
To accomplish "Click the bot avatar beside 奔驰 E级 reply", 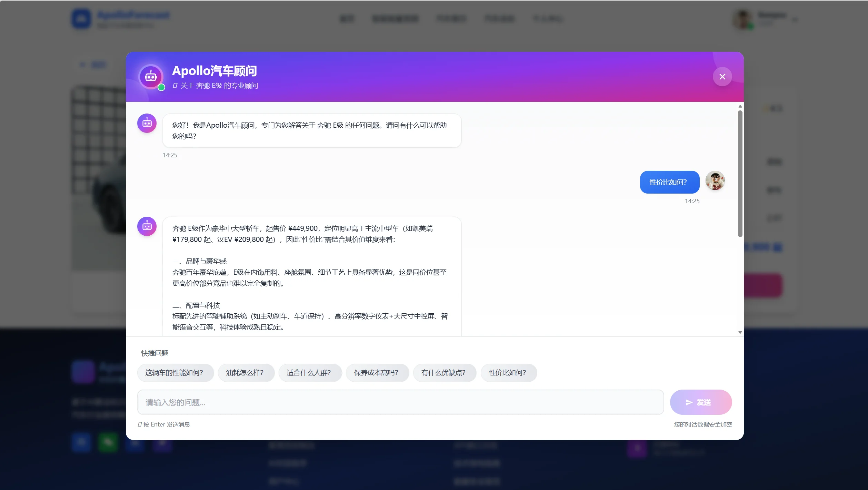I will point(147,226).
